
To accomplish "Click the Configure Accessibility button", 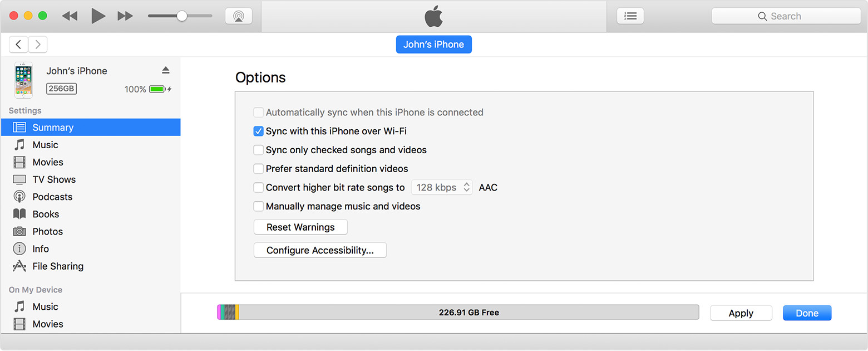I will point(320,250).
